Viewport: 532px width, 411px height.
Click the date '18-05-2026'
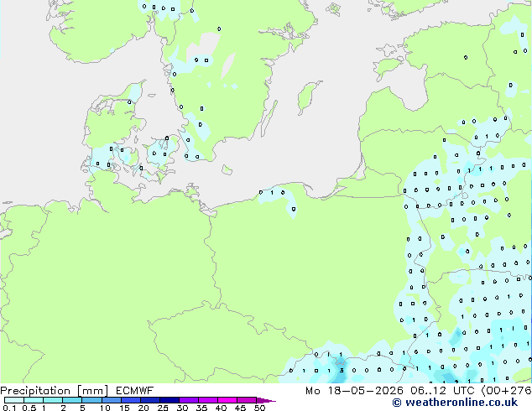pyautogui.click(x=365, y=391)
